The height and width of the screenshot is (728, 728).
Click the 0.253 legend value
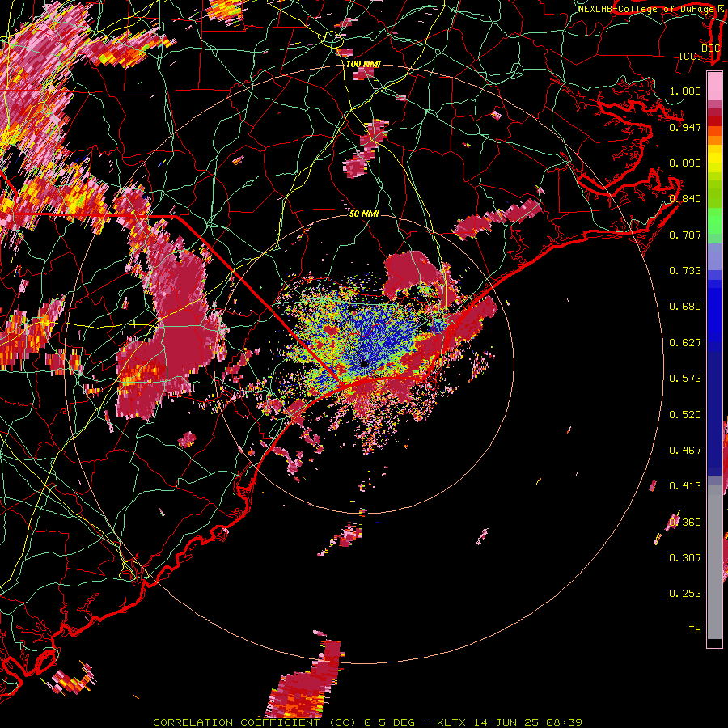coord(685,594)
